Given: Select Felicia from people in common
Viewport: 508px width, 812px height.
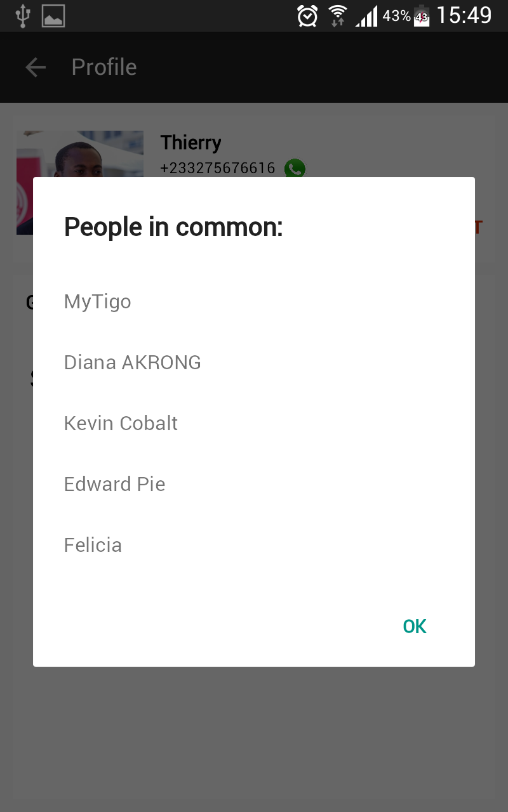Looking at the screenshot, I should (x=93, y=545).
